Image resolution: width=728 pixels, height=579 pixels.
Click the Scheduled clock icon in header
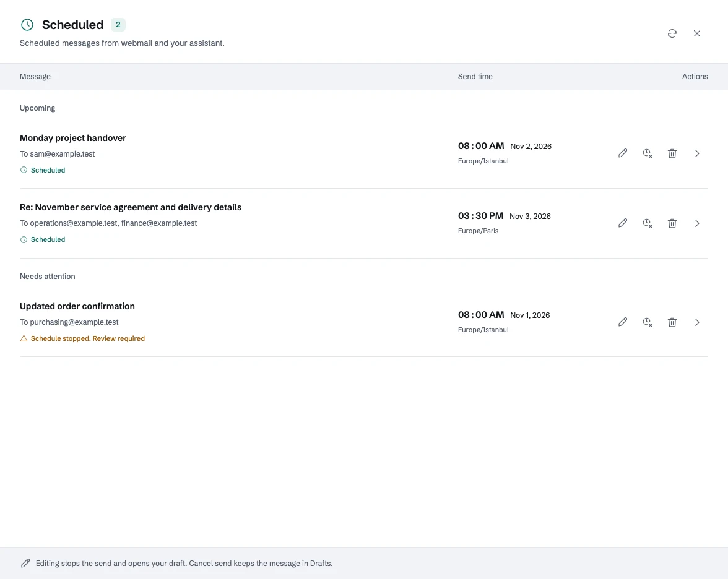tap(27, 25)
